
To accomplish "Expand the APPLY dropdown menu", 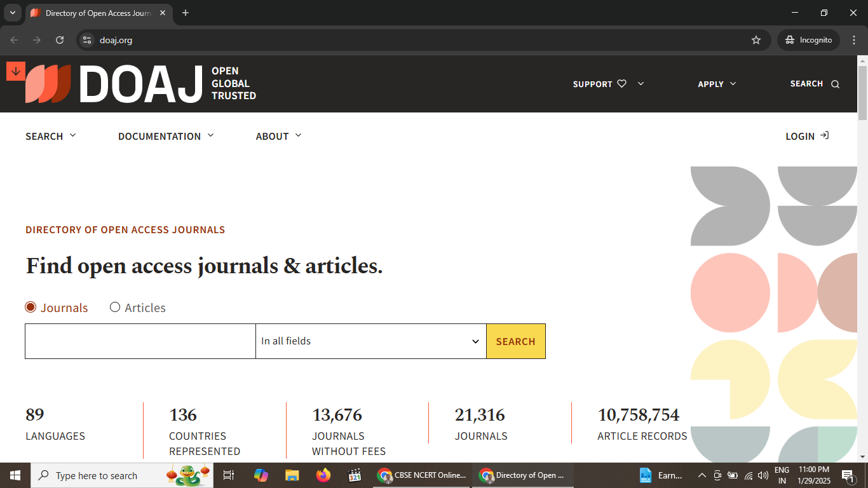I will pyautogui.click(x=717, y=84).
